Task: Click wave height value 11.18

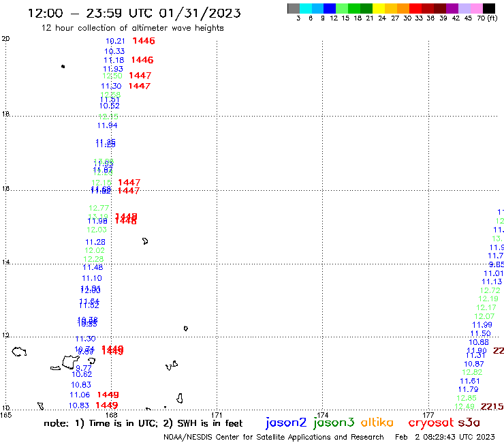Action: tap(114, 60)
